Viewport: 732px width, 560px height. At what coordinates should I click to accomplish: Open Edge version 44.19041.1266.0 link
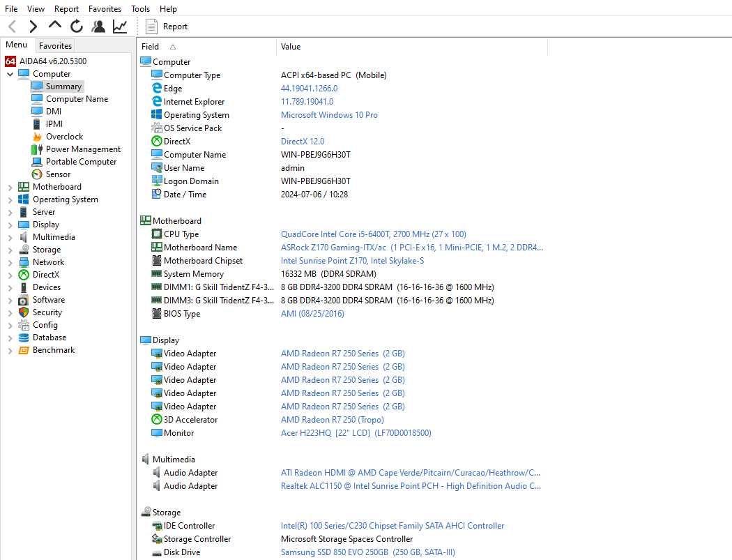click(x=309, y=89)
